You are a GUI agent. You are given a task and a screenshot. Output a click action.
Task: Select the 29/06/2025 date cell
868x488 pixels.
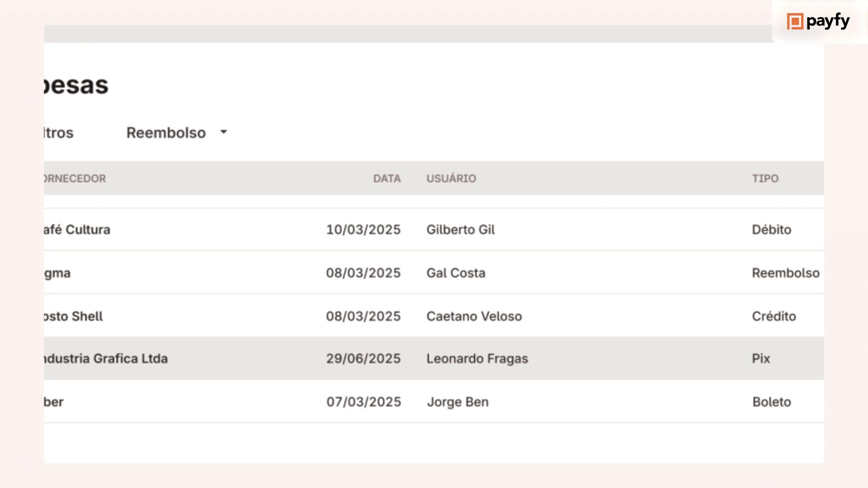pos(363,358)
